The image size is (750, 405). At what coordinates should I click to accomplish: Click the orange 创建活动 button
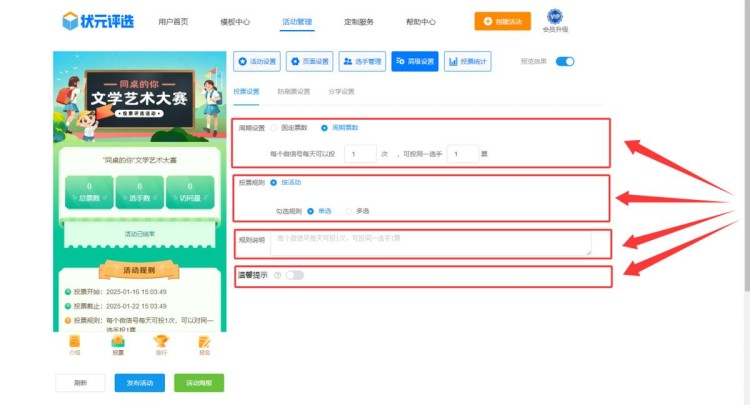click(502, 20)
